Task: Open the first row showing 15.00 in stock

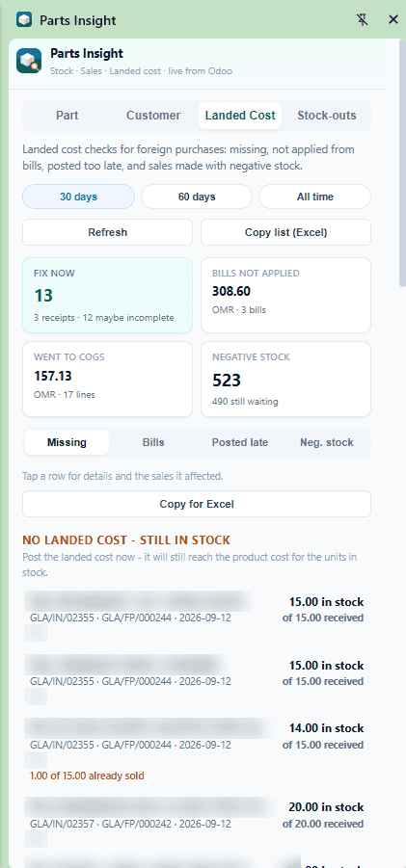Action: (197, 618)
